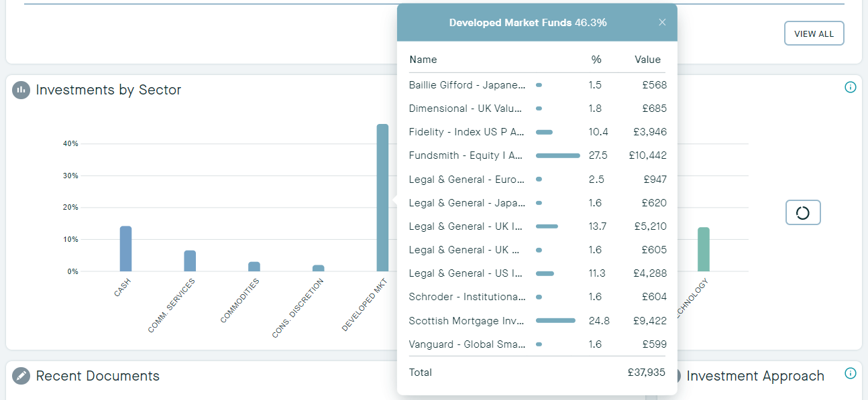
Task: Select the Baillie Gifford - Japane... row
Action: 537,85
